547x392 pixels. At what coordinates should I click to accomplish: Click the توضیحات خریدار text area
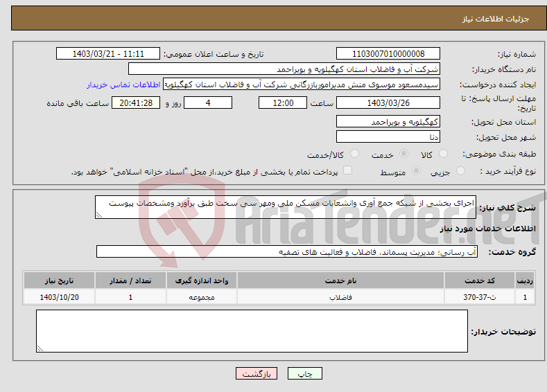click(252, 331)
